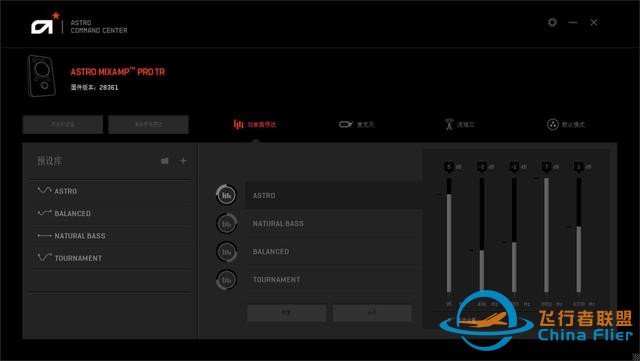The height and width of the screenshot is (361, 640).
Task: Select the BALANCED preset in the preset library
Action: (111, 213)
